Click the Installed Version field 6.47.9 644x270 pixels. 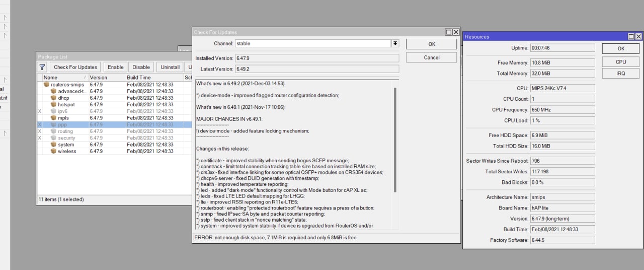tap(317, 58)
